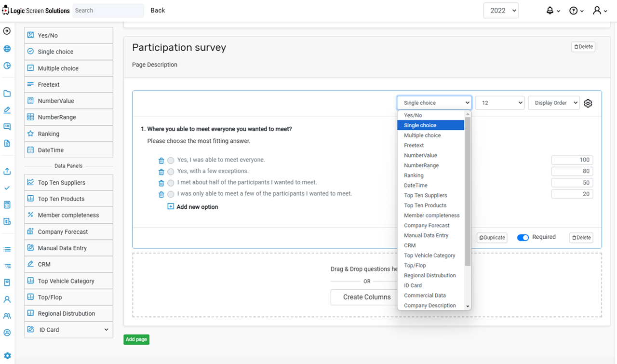Click the Create Columns button
The width and height of the screenshot is (617, 364).
pyautogui.click(x=367, y=297)
